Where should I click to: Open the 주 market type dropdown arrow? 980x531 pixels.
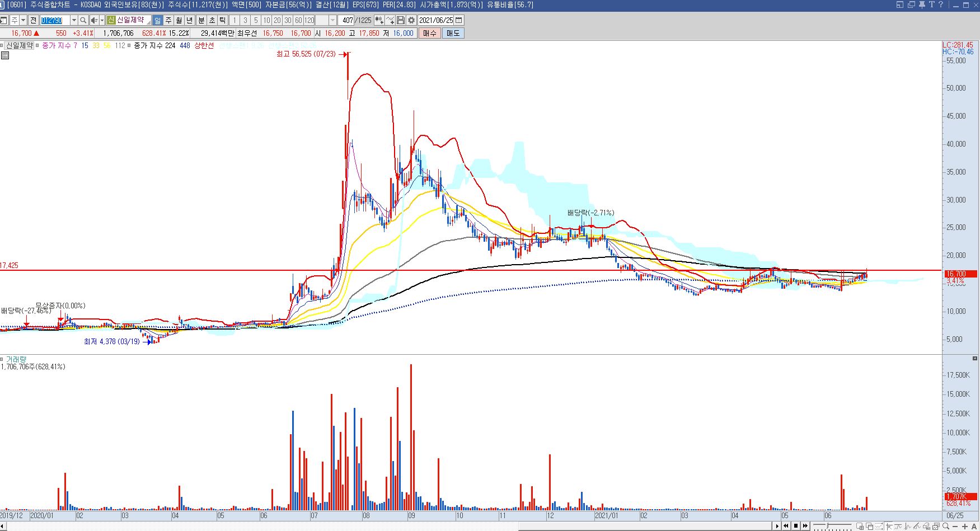23,20
